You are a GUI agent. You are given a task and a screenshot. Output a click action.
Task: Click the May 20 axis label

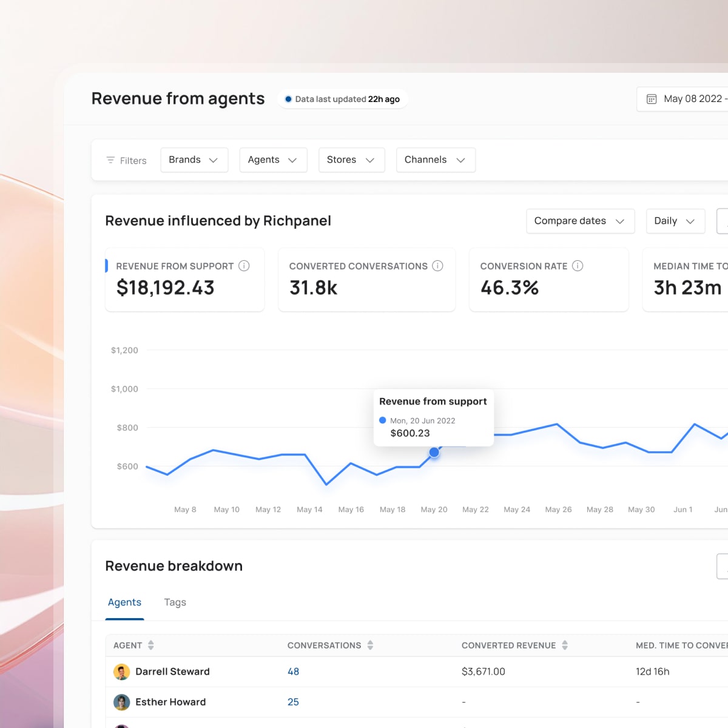[434, 510]
